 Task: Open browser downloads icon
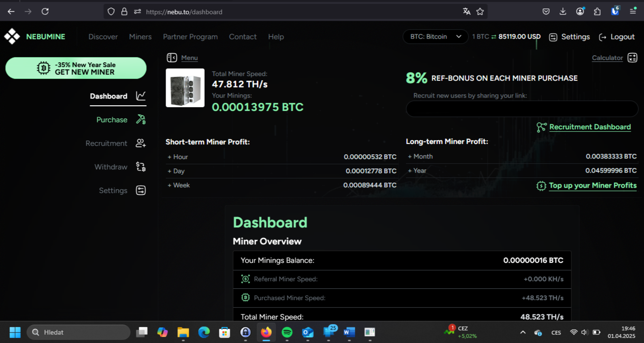pyautogui.click(x=563, y=11)
